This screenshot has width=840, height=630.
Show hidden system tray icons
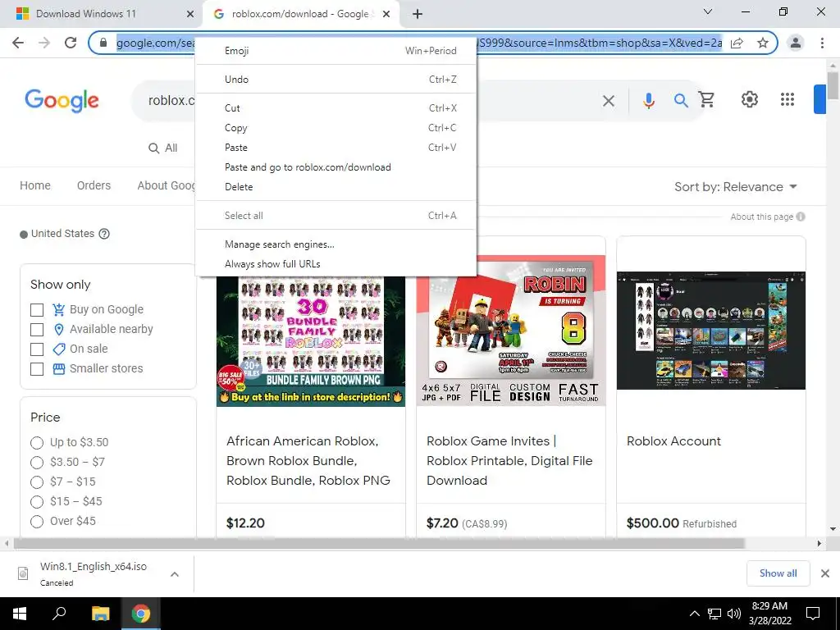pyautogui.click(x=694, y=614)
